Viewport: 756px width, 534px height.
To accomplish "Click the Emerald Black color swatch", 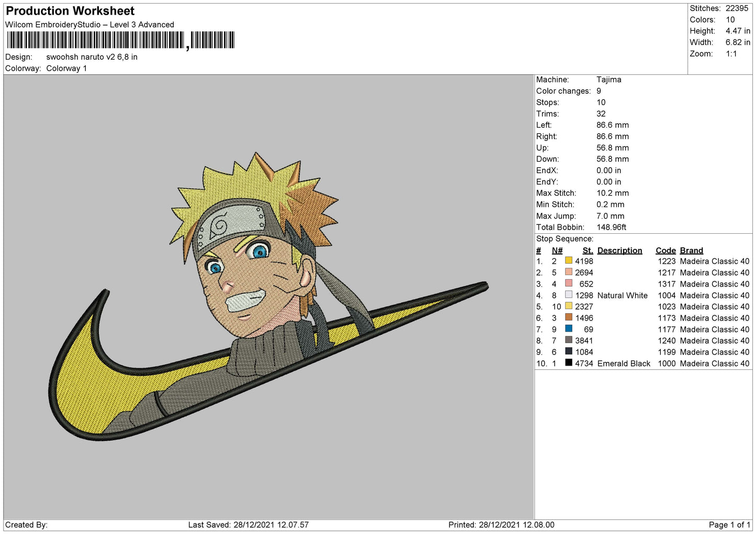I will [568, 363].
